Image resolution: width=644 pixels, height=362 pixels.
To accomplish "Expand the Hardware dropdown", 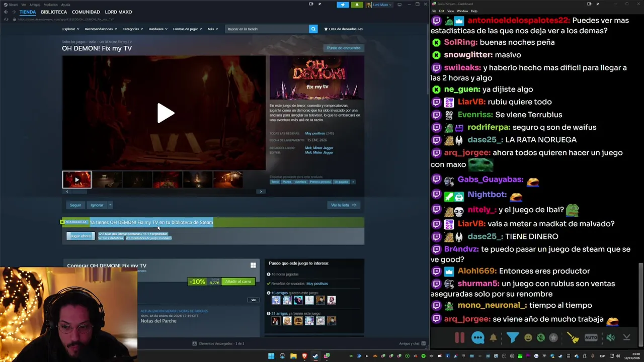I will coord(157,29).
